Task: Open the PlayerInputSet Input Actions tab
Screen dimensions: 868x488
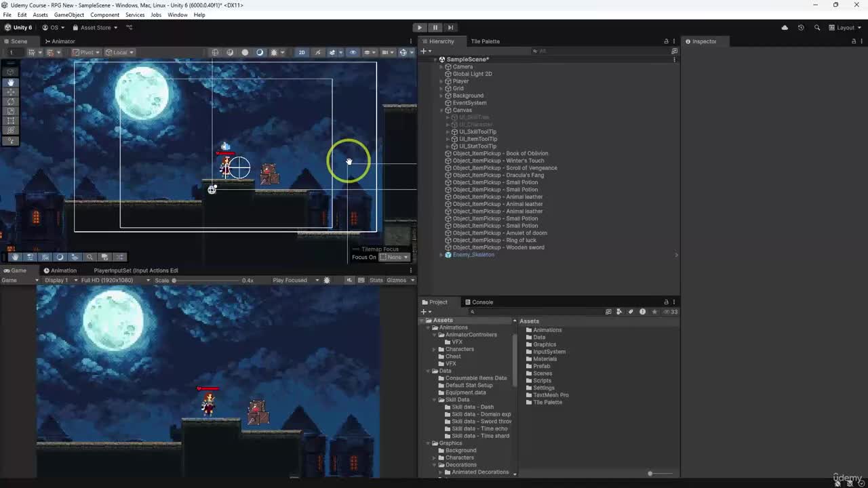Action: pos(136,270)
